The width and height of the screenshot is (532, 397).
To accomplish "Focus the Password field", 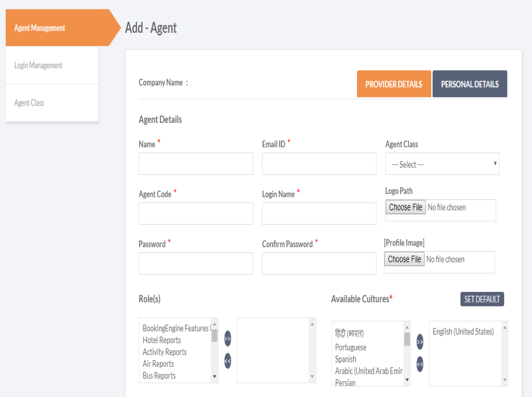I will pyautogui.click(x=196, y=263).
